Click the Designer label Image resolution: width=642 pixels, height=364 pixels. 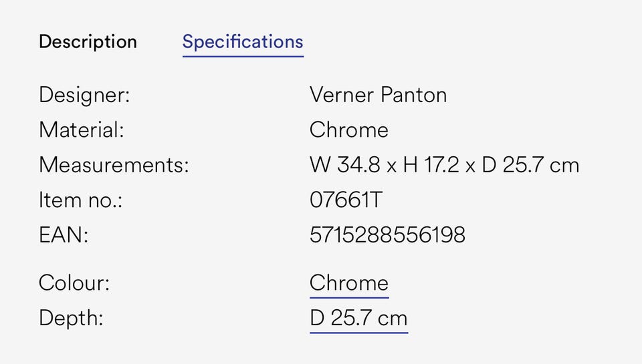84,95
